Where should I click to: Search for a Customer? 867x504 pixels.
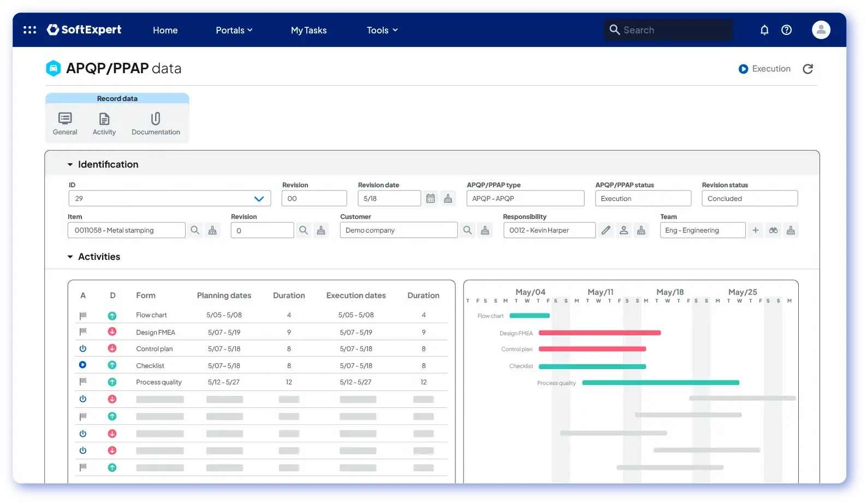click(x=467, y=230)
